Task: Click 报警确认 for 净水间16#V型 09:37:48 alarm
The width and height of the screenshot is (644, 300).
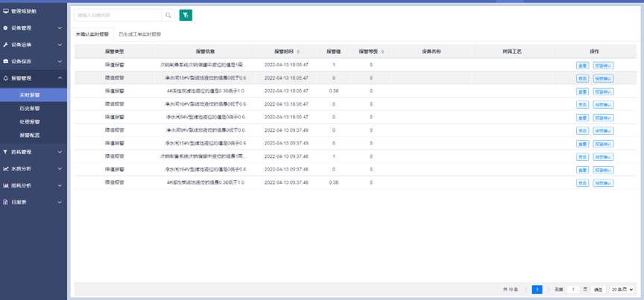Action: [x=603, y=170]
